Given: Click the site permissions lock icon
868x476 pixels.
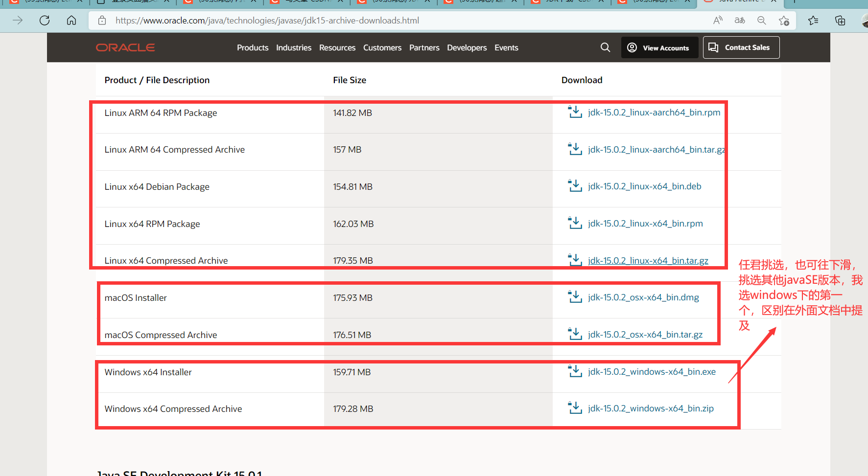Looking at the screenshot, I should pos(101,20).
